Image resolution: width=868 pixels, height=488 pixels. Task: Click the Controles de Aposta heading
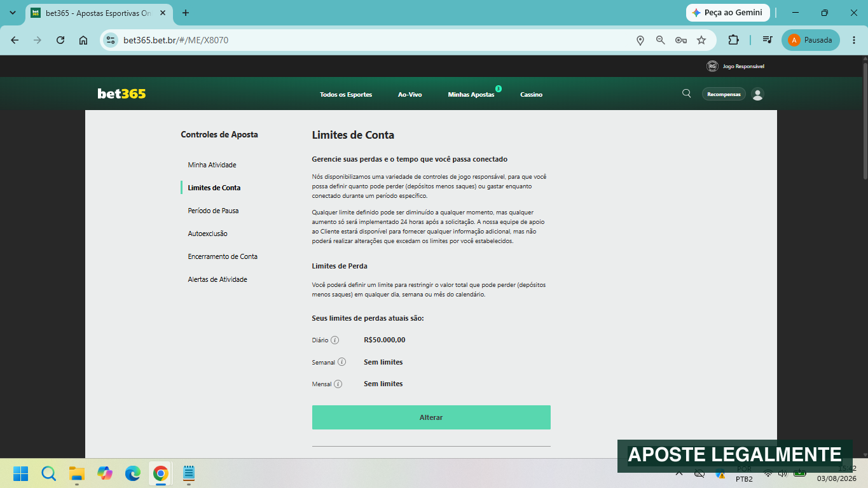coord(219,134)
